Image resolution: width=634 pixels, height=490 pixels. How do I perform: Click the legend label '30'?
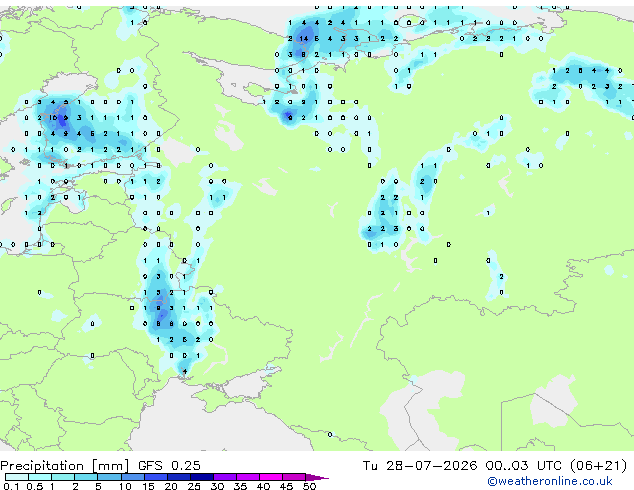tap(217, 486)
